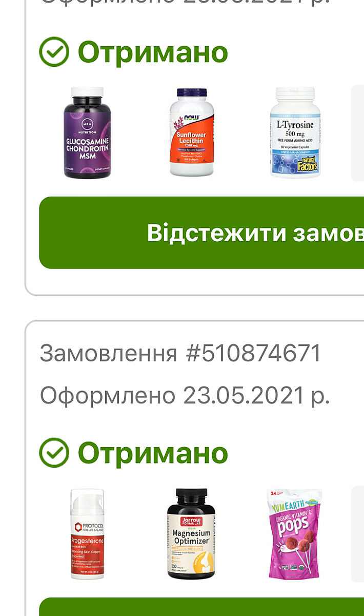Select the L-Tyrosine Natural Factors product image
Viewport: 364px width, 616px height.
tap(295, 132)
